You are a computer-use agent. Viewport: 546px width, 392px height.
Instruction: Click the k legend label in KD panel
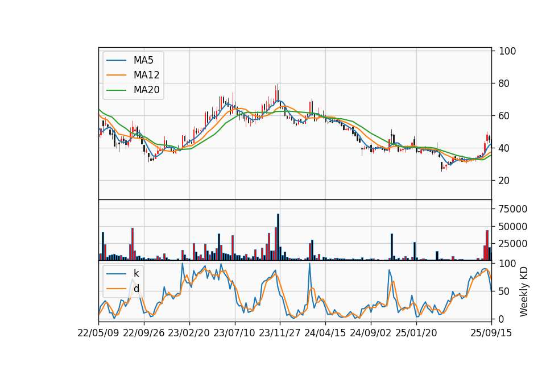coord(136,273)
